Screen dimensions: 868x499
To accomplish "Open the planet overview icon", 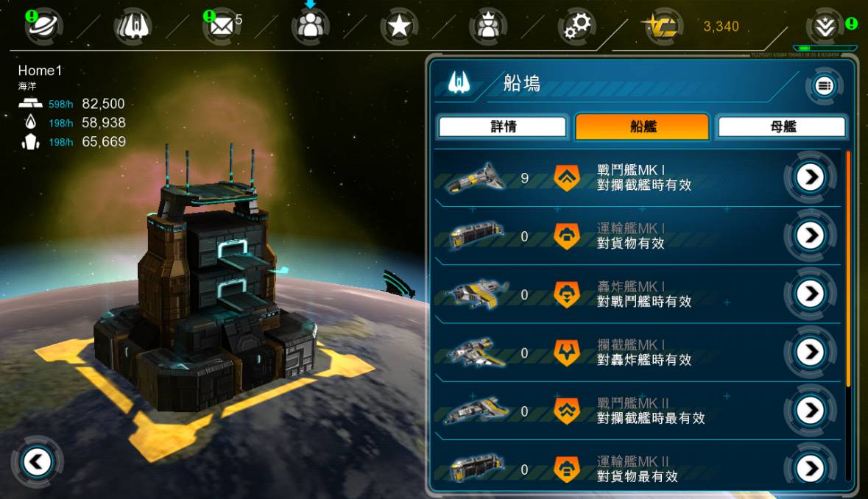I will coord(43,26).
